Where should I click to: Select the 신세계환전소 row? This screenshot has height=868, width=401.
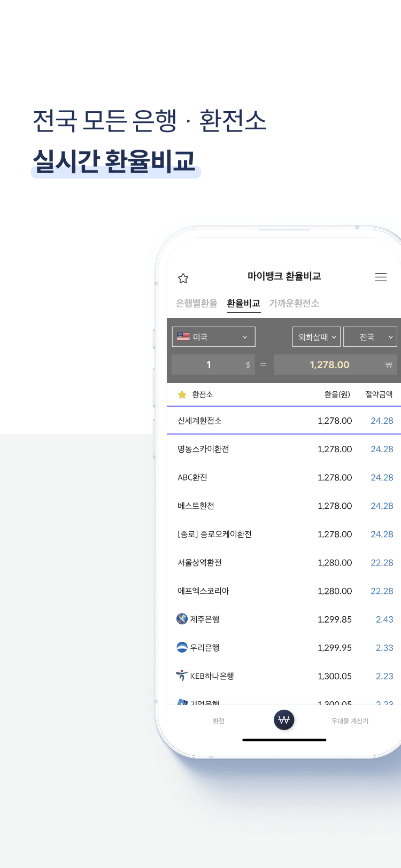coord(283,421)
